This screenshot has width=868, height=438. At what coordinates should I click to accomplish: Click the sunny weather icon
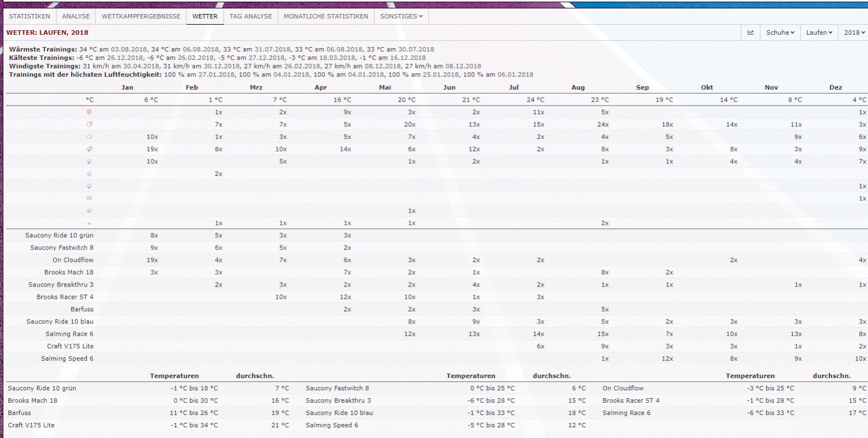coord(89,112)
